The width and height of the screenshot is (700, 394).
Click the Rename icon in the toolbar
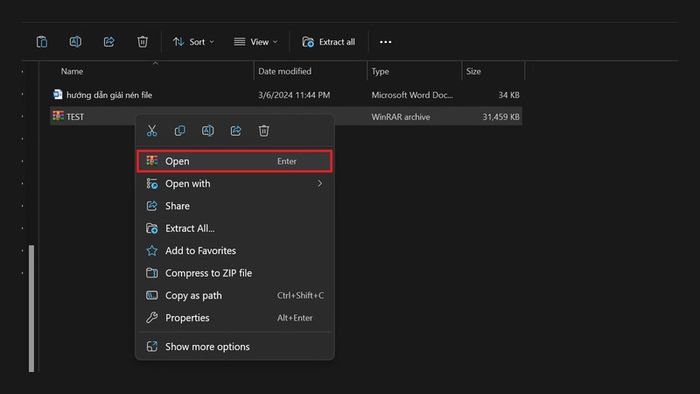[75, 42]
